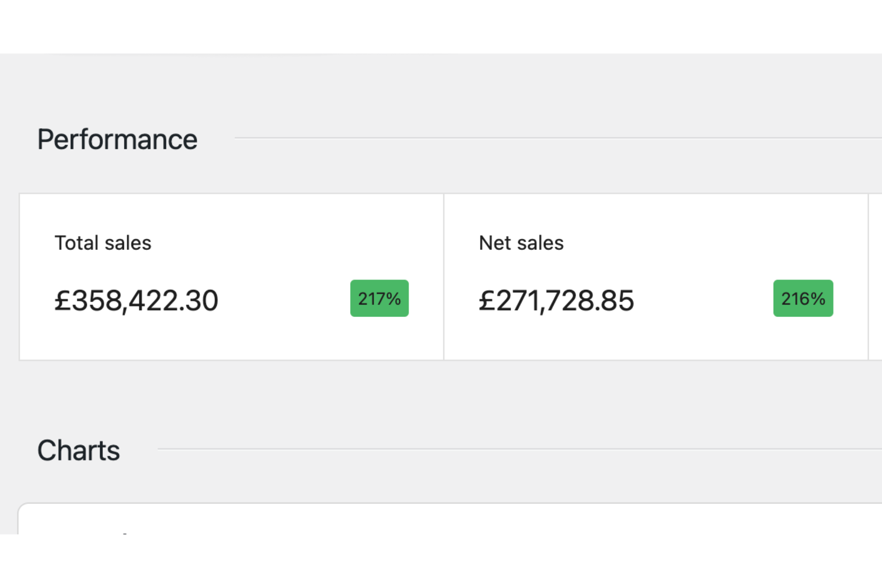
Task: Click the Charts section heading
Action: point(79,451)
